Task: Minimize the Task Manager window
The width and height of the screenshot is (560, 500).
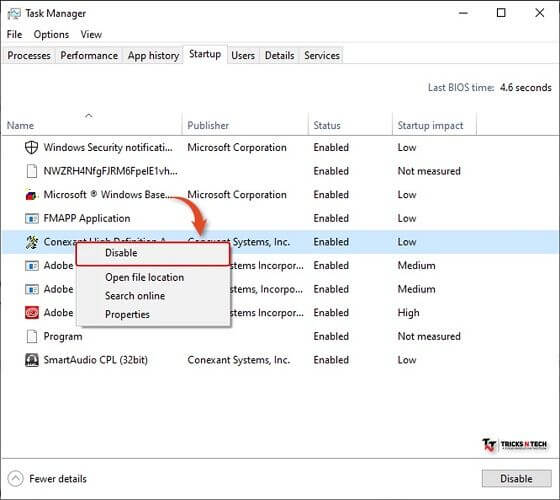Action: pyautogui.click(x=464, y=13)
